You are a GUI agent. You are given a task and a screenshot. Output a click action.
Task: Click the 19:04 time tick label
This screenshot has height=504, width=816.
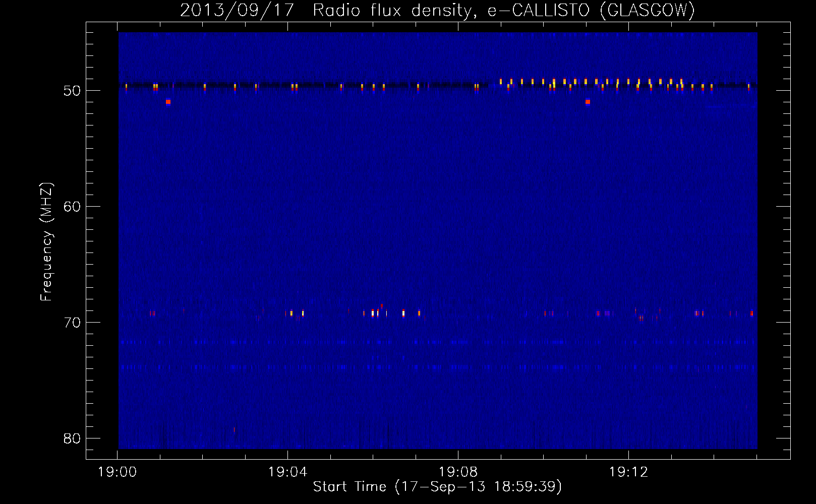[287, 472]
